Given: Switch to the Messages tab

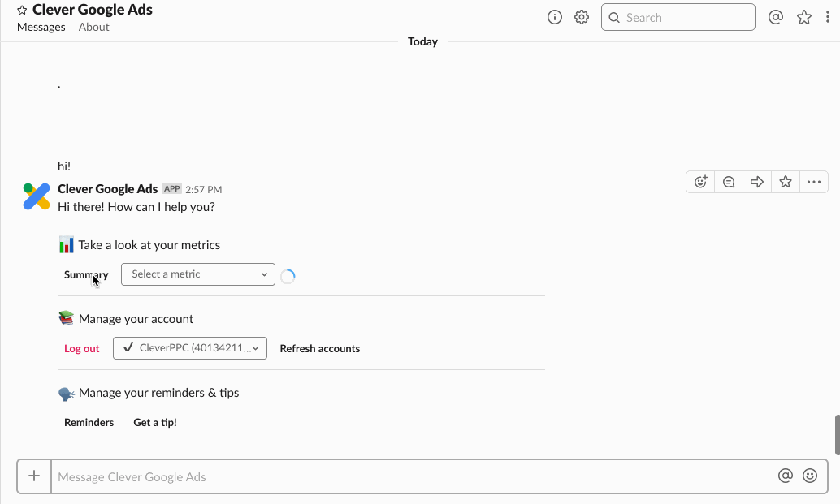Looking at the screenshot, I should tap(41, 27).
